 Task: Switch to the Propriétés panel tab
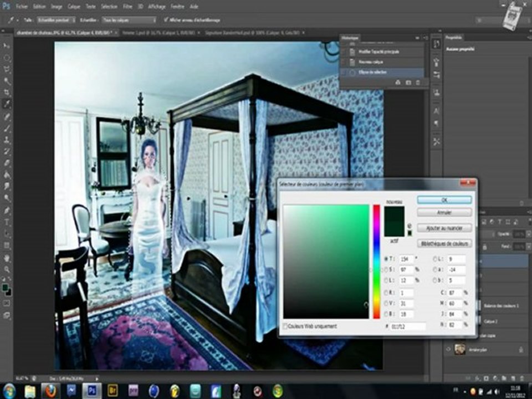(454, 37)
